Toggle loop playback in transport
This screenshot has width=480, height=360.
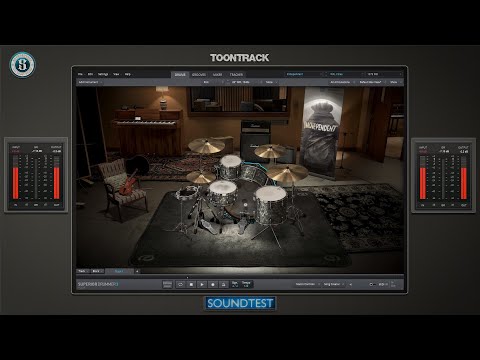[180, 284]
